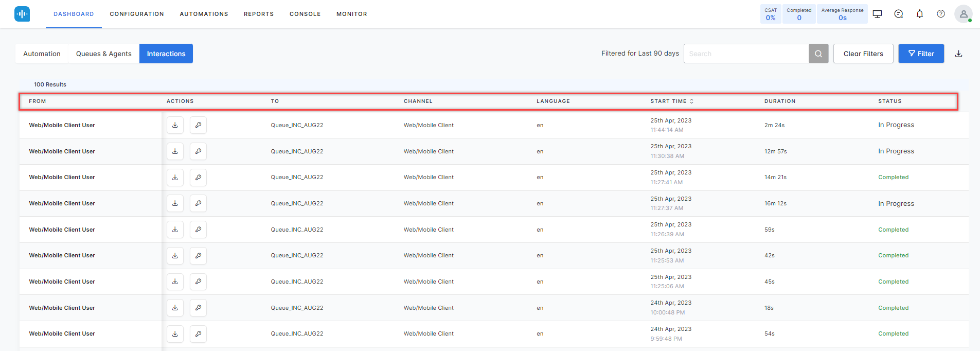Viewport: 980px width, 351px height.
Task: Open the chat bubble icon in header
Action: click(898, 14)
